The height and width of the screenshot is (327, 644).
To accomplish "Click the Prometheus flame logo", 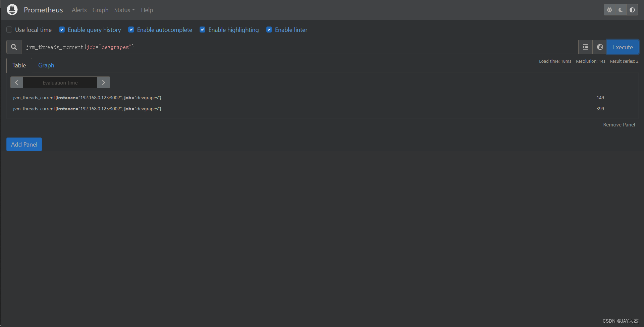I will pyautogui.click(x=12, y=10).
